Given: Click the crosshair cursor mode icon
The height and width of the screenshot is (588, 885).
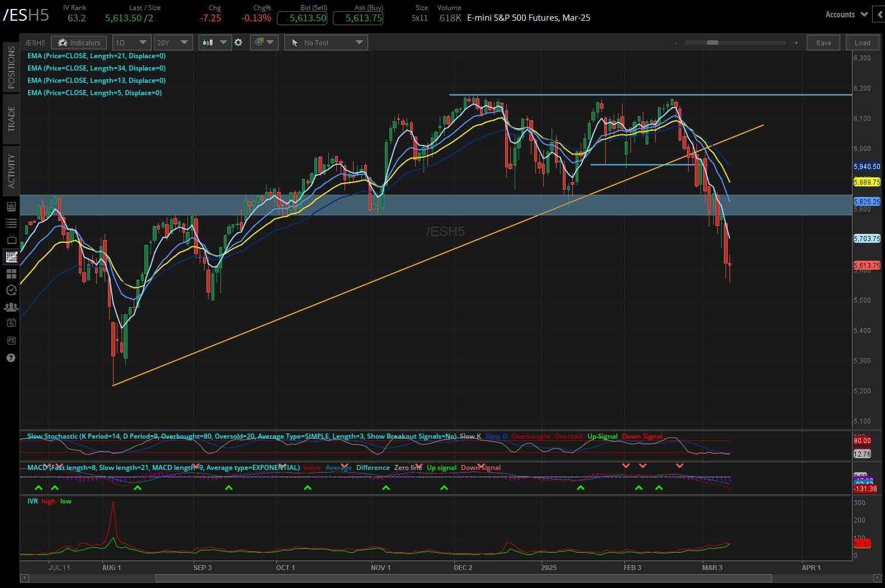Looking at the screenshot, I should point(258,43).
